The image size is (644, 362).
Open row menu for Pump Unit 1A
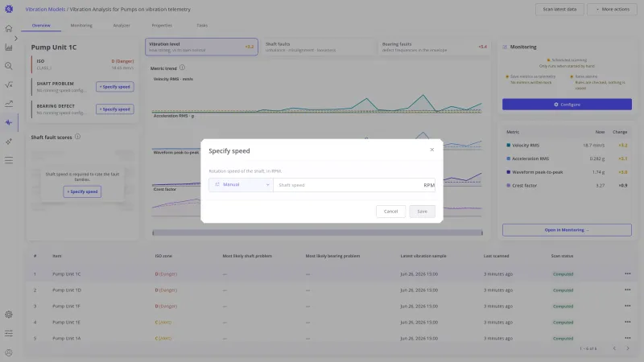(628, 338)
